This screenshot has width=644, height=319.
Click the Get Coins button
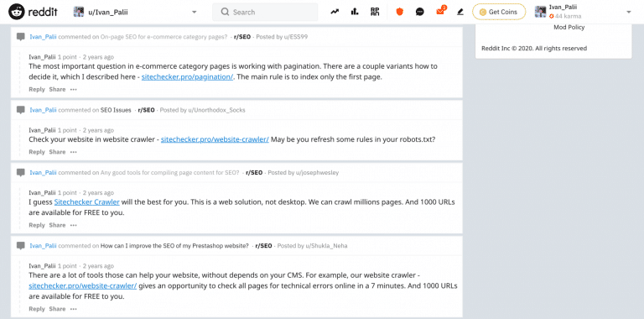point(499,12)
